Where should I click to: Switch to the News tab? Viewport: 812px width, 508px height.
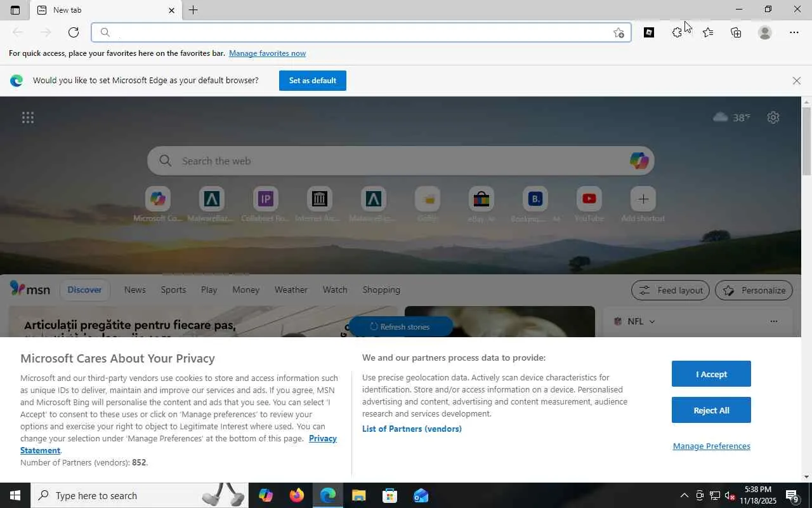tap(135, 290)
